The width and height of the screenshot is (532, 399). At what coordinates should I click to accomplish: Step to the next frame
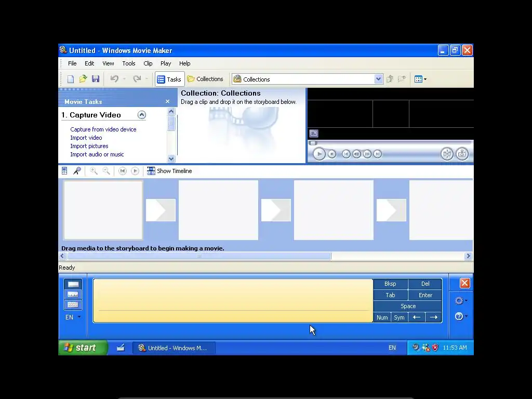pos(367,154)
